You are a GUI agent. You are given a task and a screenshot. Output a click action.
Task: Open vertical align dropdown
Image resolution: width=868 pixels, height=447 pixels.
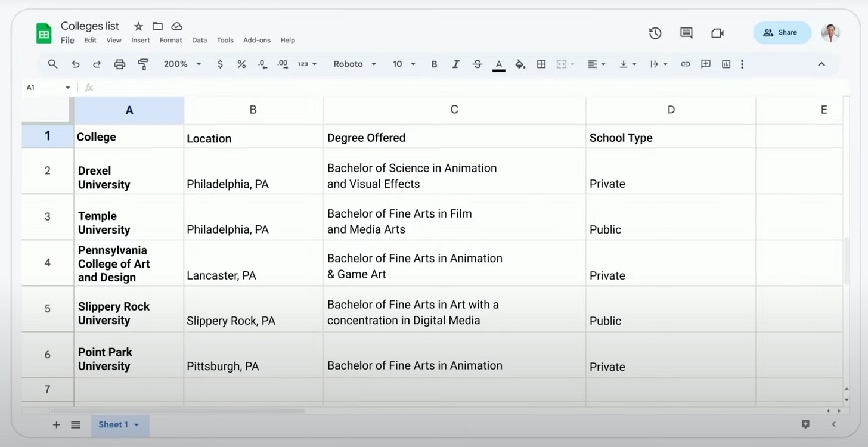[628, 64]
